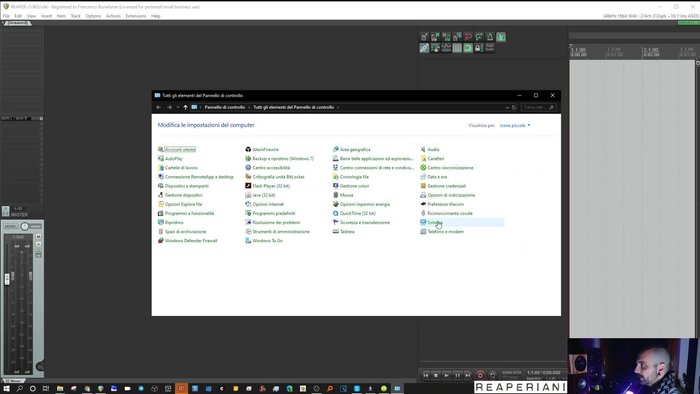Go up one level in Control Panel
700x394 pixels.
[185, 107]
